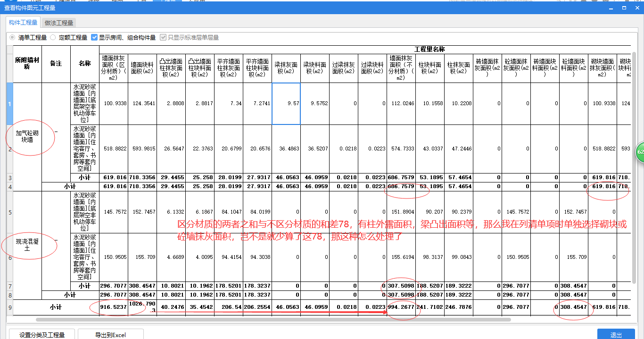Select the 现浇混凝土 material cell

27,245
